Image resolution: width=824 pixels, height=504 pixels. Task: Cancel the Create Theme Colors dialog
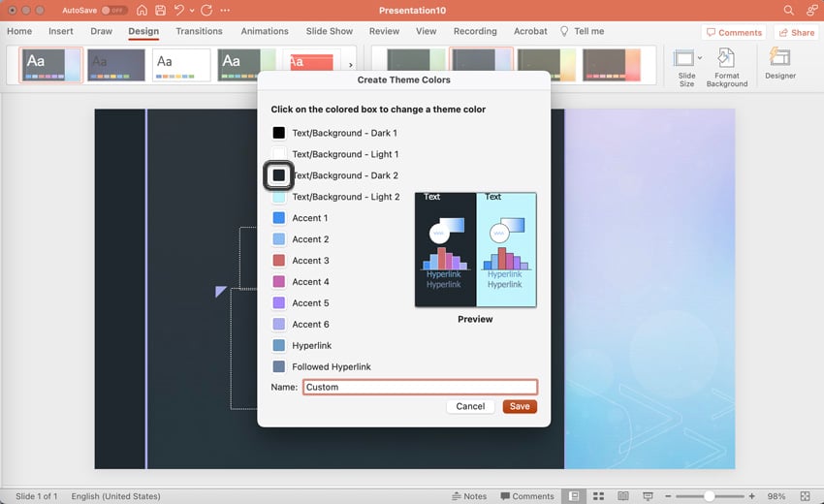point(470,406)
